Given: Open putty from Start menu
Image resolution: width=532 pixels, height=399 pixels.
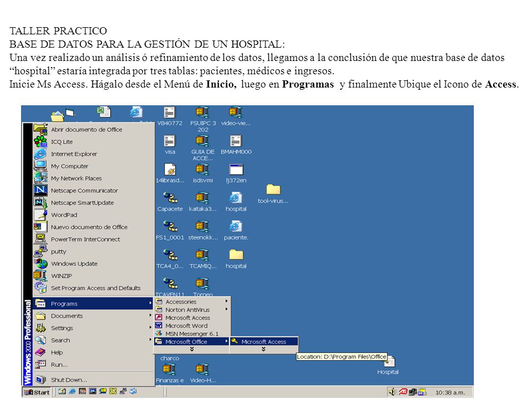Looking at the screenshot, I should click(x=94, y=252).
